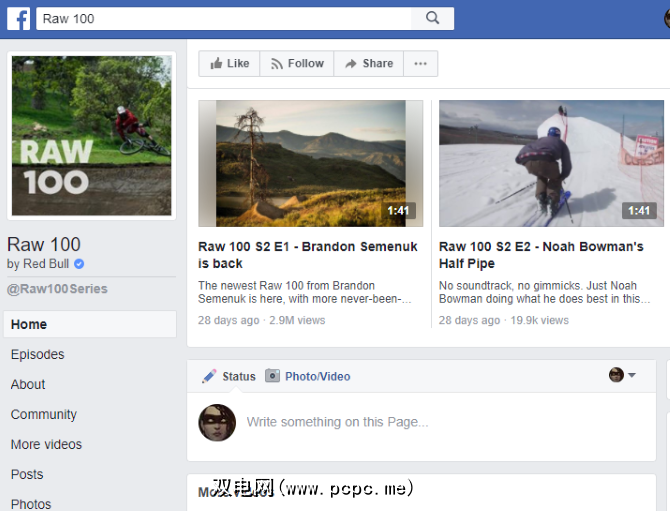Image resolution: width=670 pixels, height=511 pixels.
Task: Open the S2 E2 Noah Bowman's Half Pipe title
Action: (541, 255)
